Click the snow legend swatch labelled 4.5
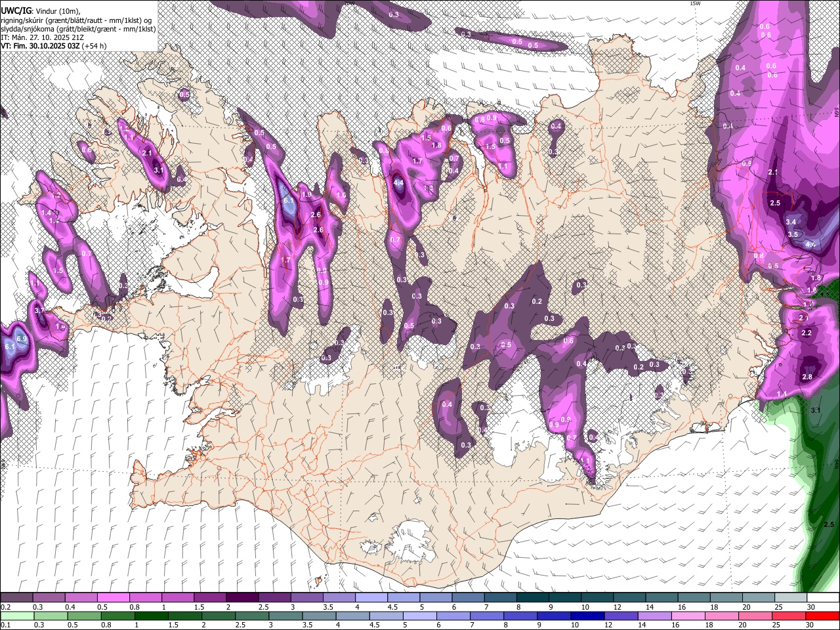 point(403,598)
